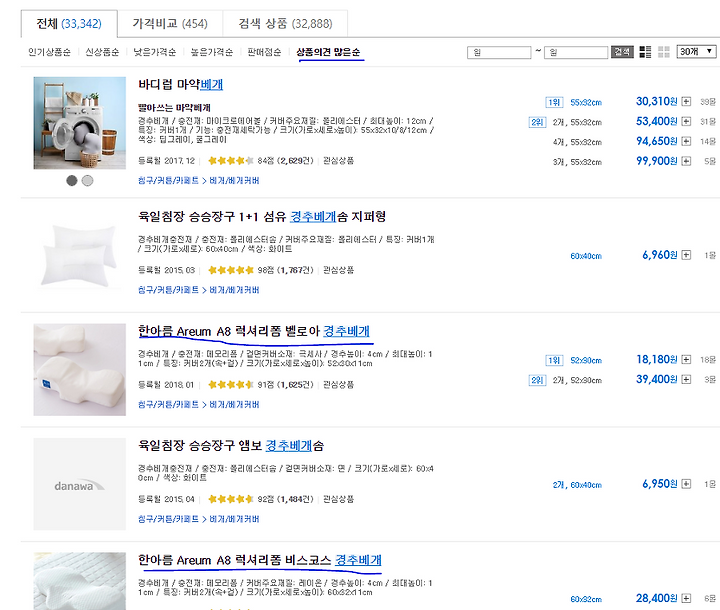
Task: Expand plus icon next to 28,400원
Action: [x=686, y=598]
